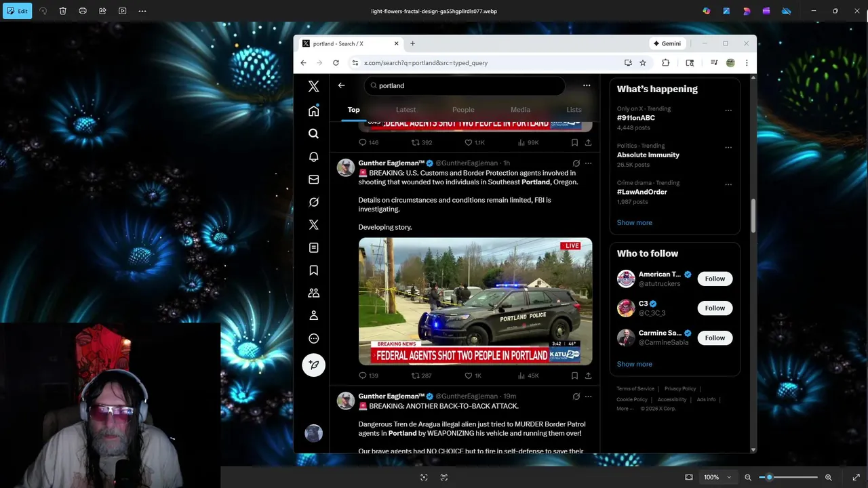This screenshot has height=488, width=868.
Task: Bookmark the post showing 45K views
Action: (574, 375)
